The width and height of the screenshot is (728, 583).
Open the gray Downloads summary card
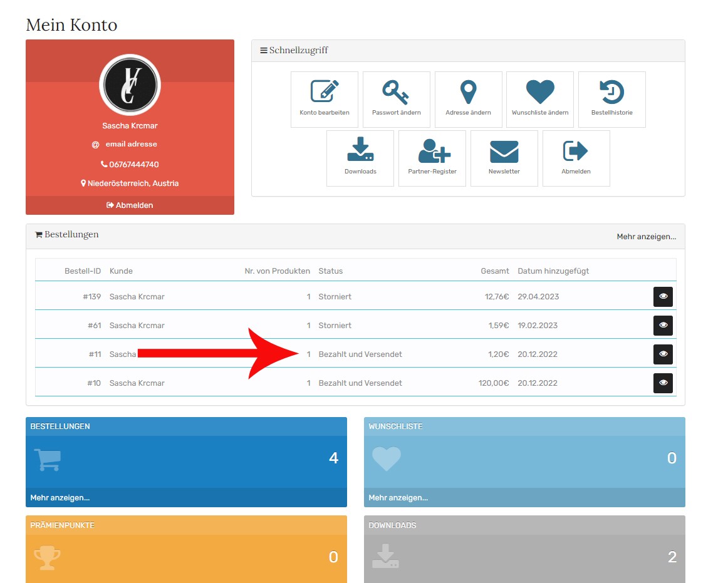click(524, 551)
